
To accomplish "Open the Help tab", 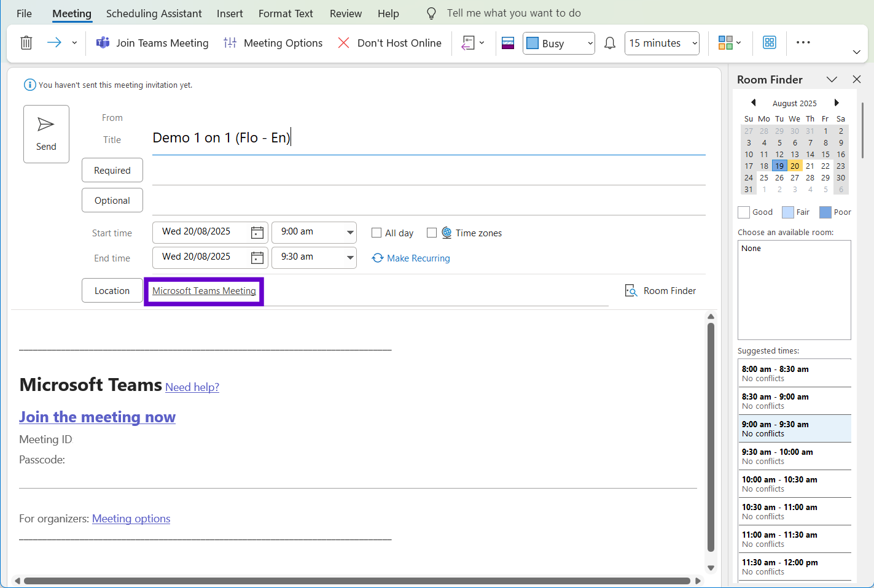I will (x=388, y=14).
